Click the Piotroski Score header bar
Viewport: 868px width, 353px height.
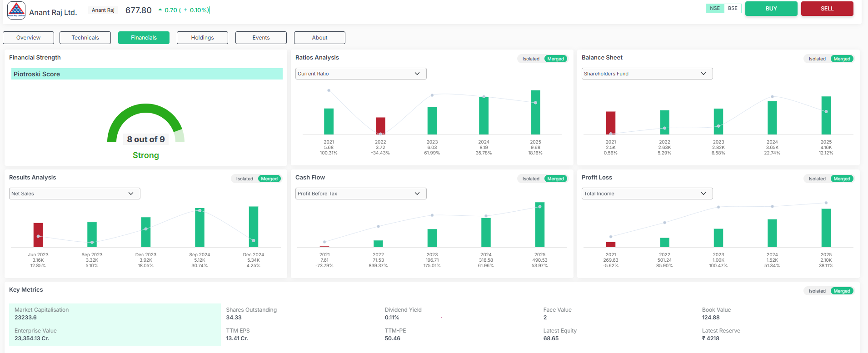coord(147,74)
